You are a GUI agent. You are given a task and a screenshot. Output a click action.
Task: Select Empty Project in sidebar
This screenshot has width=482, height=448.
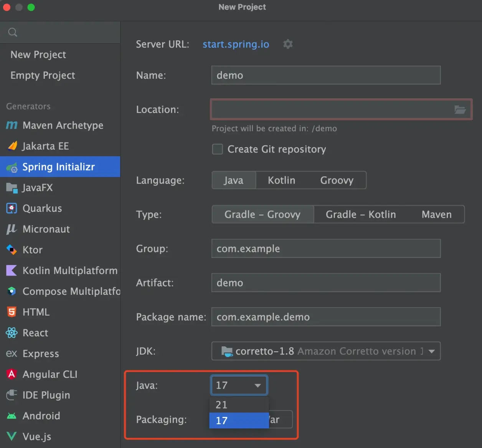pyautogui.click(x=43, y=75)
